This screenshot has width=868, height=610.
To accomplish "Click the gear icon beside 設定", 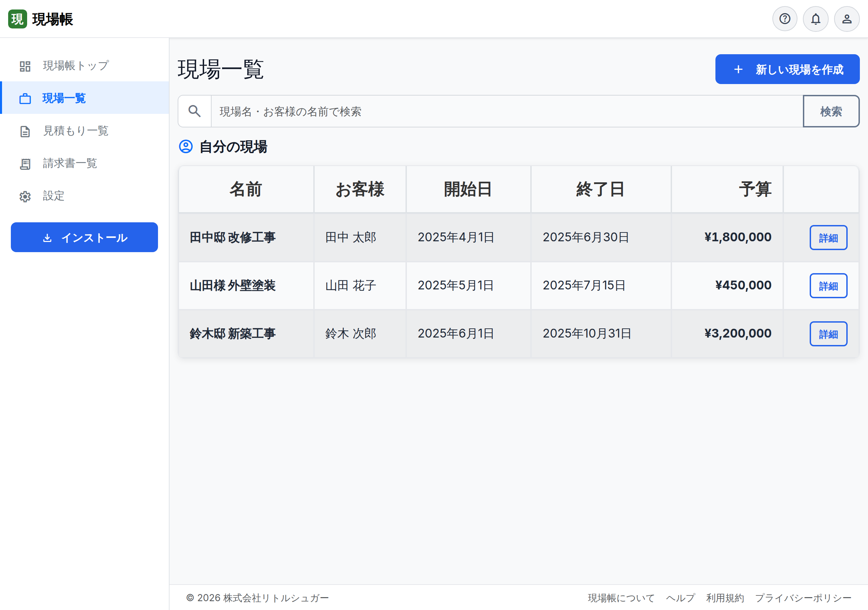I will pyautogui.click(x=25, y=196).
